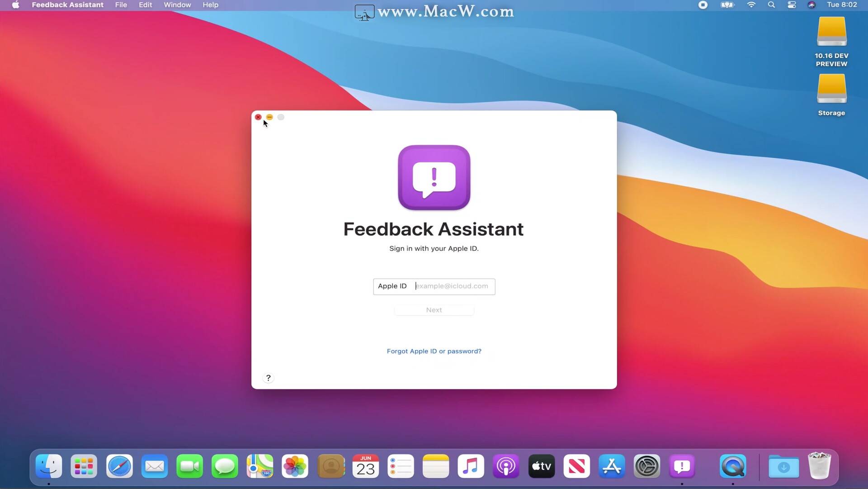The image size is (868, 489).
Task: Open Messages from the dock
Action: click(x=225, y=466)
